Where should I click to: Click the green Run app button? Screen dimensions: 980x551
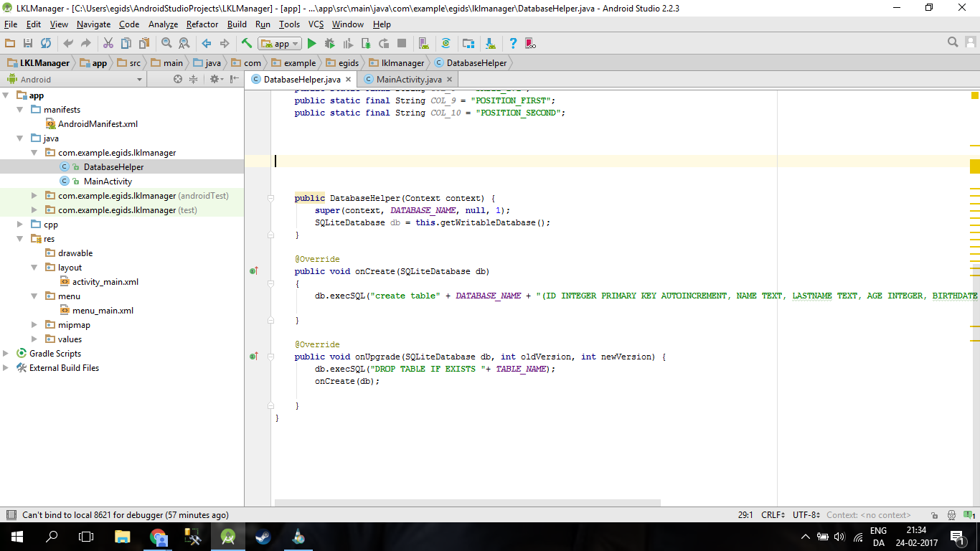(312, 44)
